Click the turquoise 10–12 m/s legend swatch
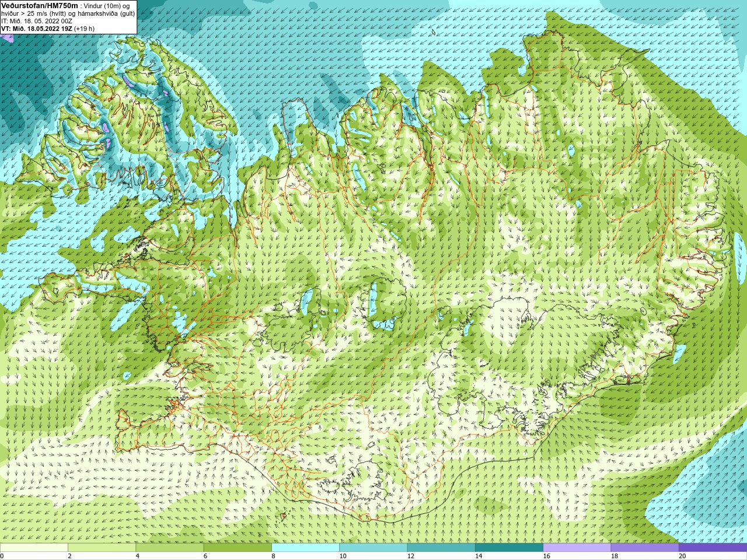This screenshot has width=747, height=560. tap(373, 548)
